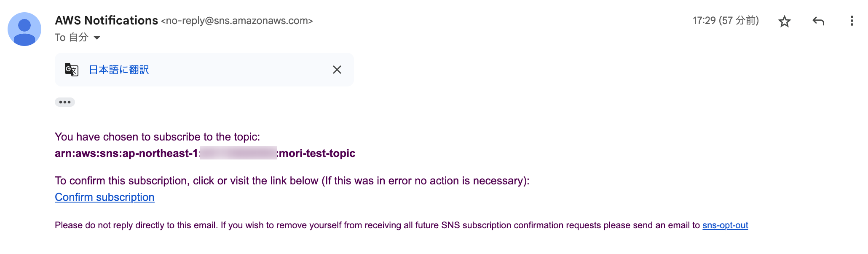
Task: Open the three-dot more options menu
Action: (x=852, y=21)
